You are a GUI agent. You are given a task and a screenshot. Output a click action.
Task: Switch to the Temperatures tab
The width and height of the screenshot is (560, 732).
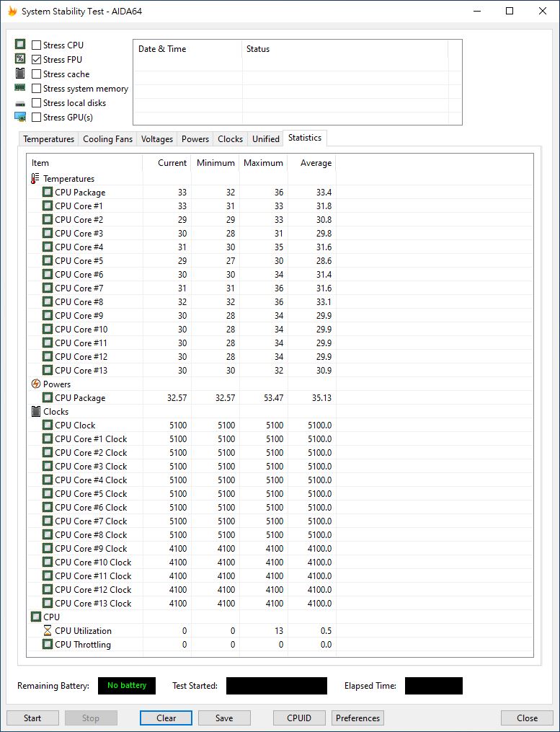tap(48, 139)
